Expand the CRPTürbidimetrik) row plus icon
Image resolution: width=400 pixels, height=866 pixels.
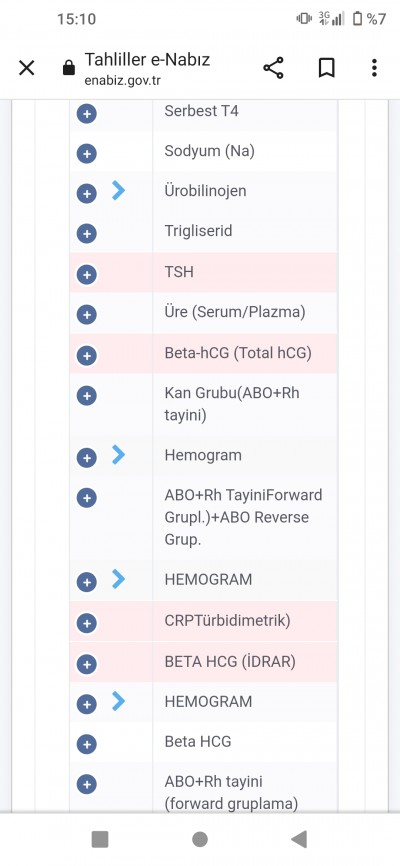pyautogui.click(x=87, y=624)
